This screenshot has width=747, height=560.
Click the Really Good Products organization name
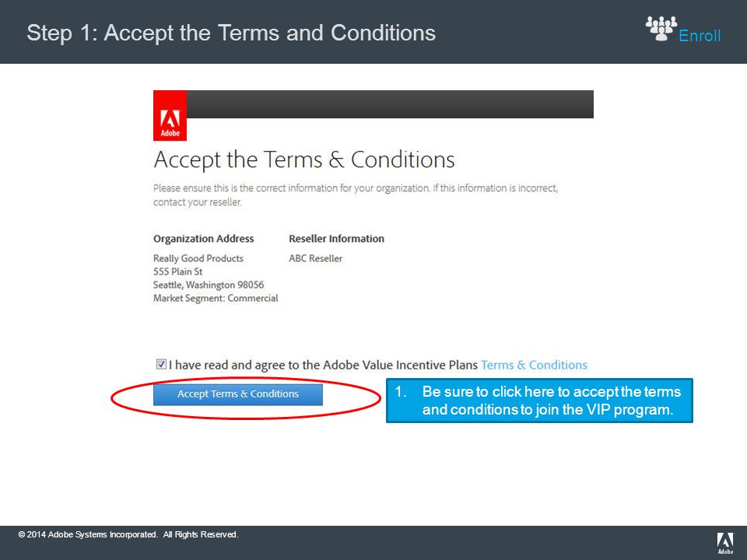[198, 258]
